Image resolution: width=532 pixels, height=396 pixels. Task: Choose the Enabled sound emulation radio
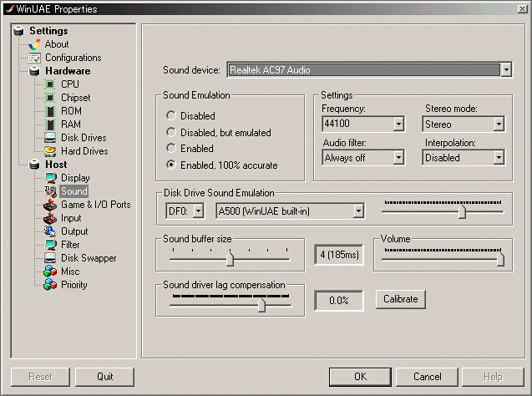171,148
